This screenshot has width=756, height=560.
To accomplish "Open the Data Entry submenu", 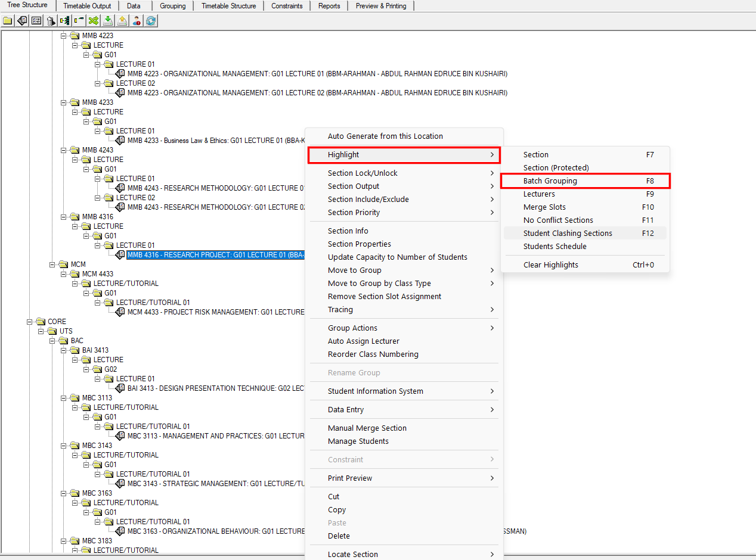I will point(404,409).
